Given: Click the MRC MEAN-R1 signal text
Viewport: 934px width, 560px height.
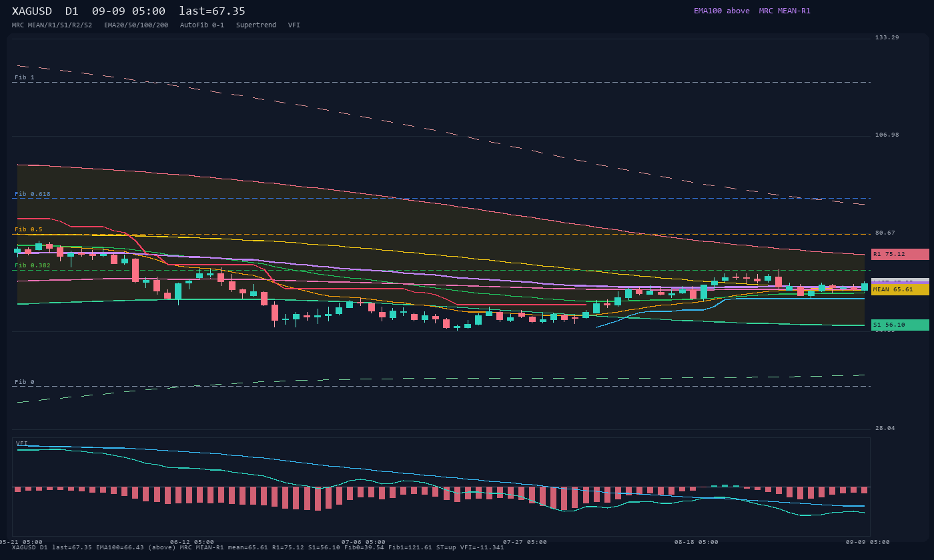Looking at the screenshot, I should (785, 11).
